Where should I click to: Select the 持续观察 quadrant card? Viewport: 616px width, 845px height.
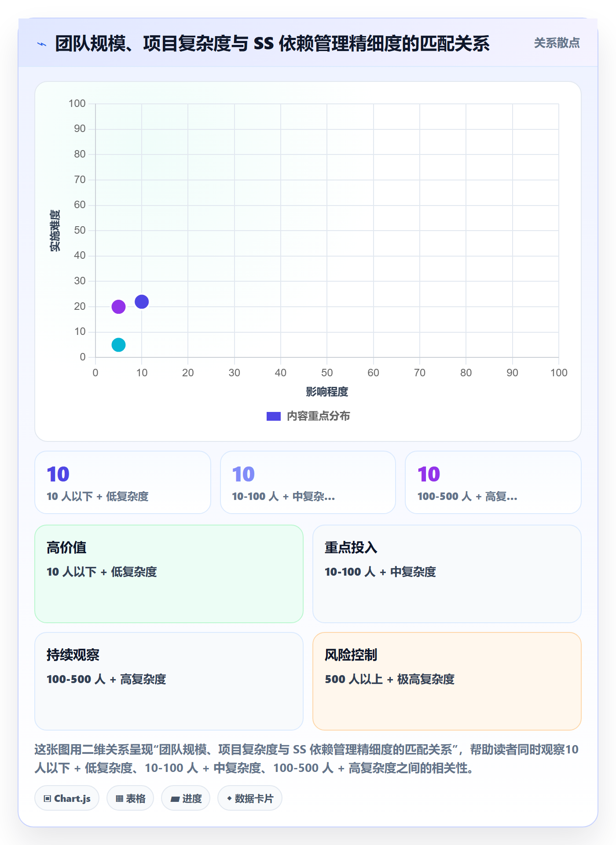pos(169,681)
